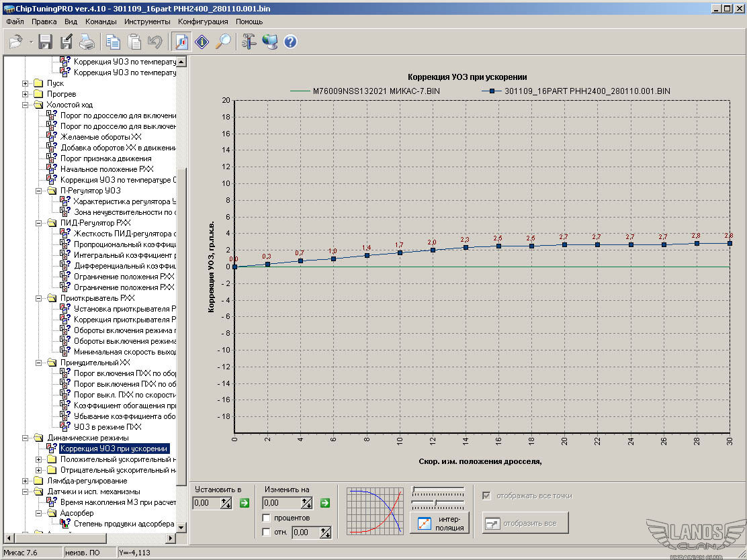Paste with the clipboard toolbar icon
The width and height of the screenshot is (747, 560).
pyautogui.click(x=135, y=42)
